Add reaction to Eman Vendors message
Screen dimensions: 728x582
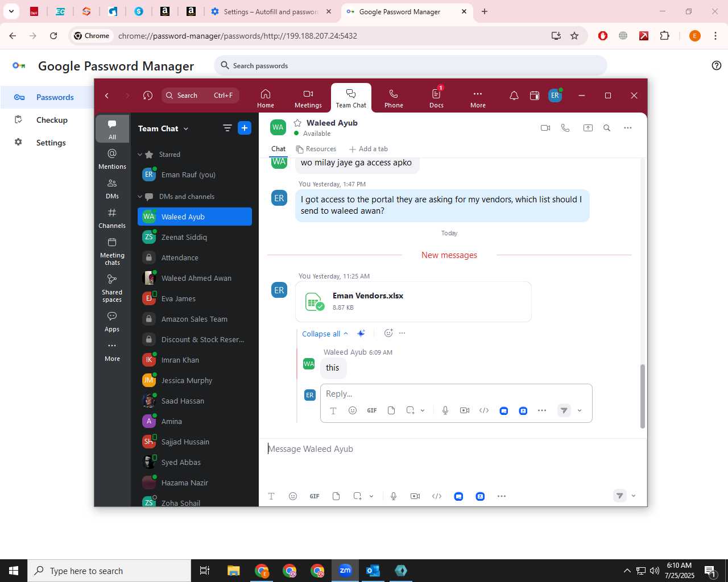tap(388, 333)
